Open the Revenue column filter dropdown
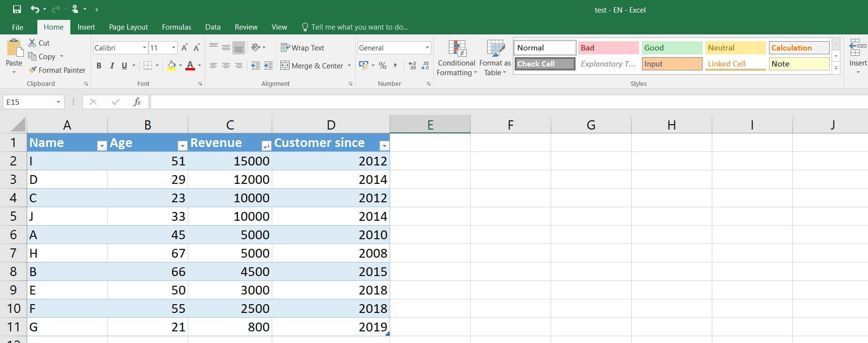 tap(266, 146)
